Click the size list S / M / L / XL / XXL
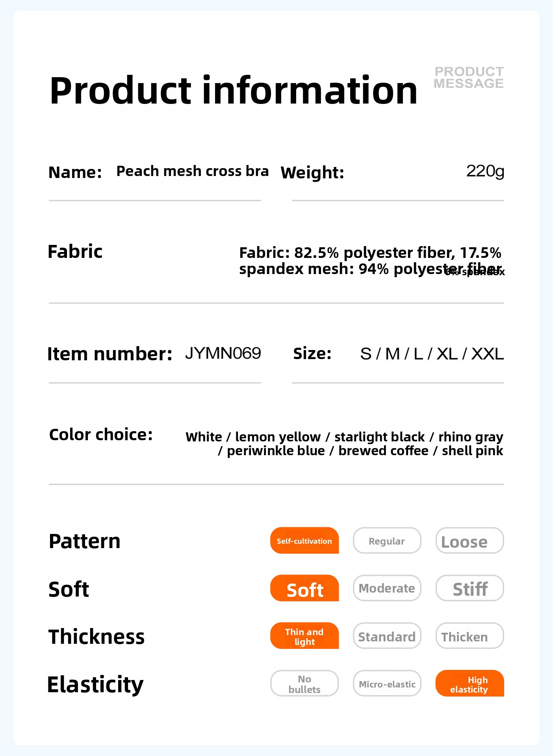Image resolution: width=553 pixels, height=756 pixels. tap(432, 354)
